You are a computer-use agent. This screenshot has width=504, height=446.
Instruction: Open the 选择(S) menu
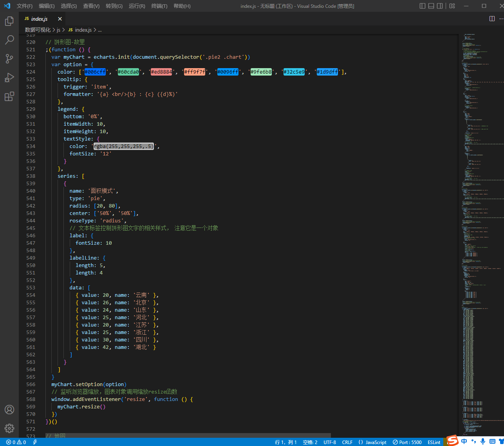tap(69, 6)
